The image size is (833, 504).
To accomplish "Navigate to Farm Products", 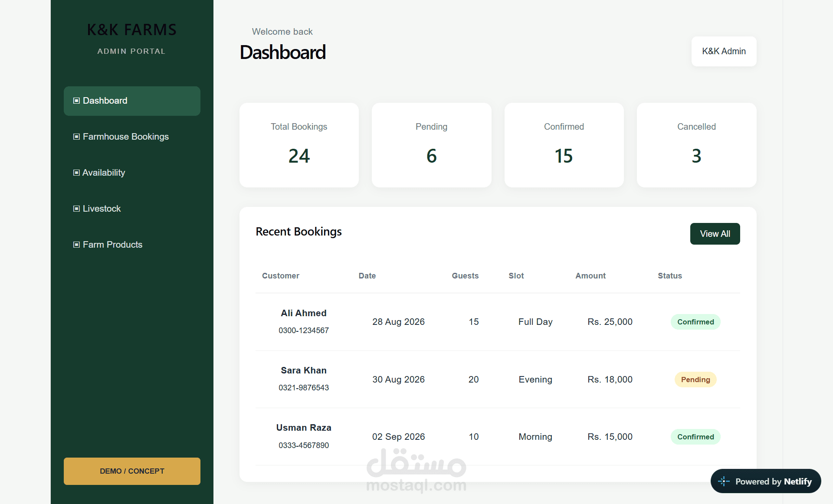I will coord(132,245).
